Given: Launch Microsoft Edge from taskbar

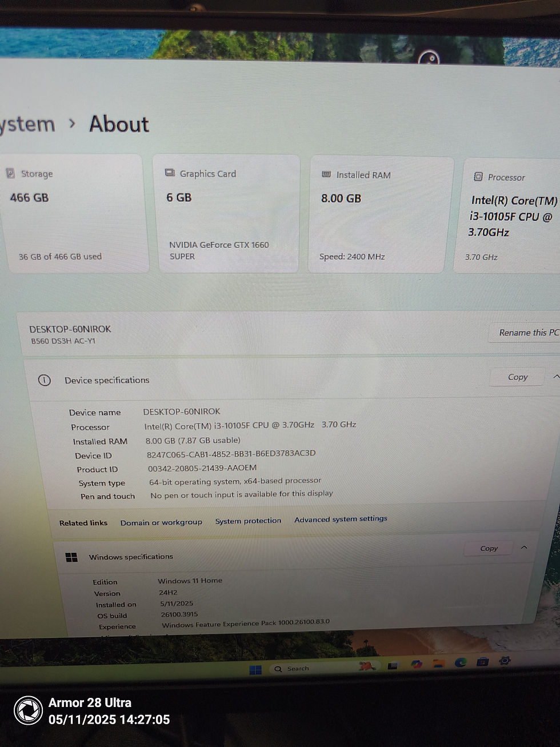Looking at the screenshot, I should [x=461, y=662].
